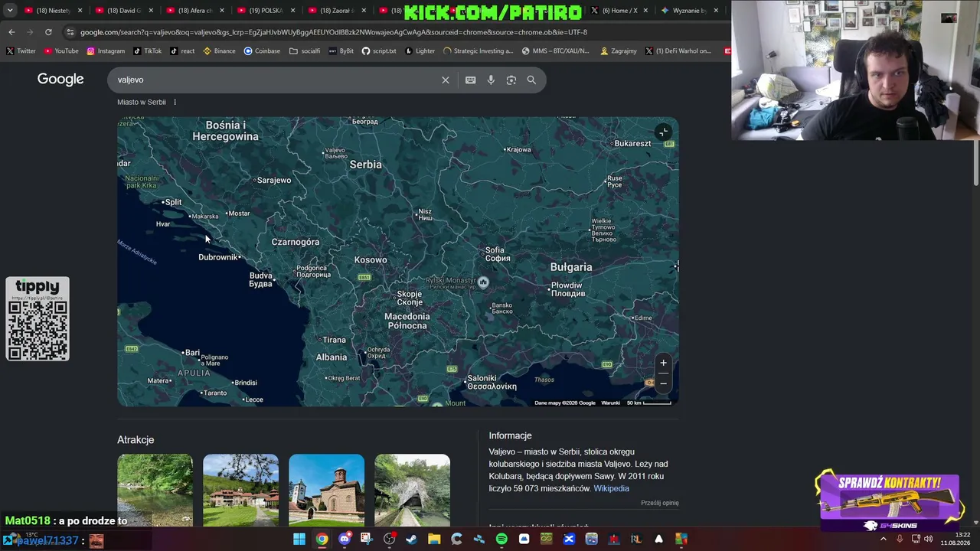Click the Skopje label on the map
The width and height of the screenshot is (980, 551).
[410, 298]
